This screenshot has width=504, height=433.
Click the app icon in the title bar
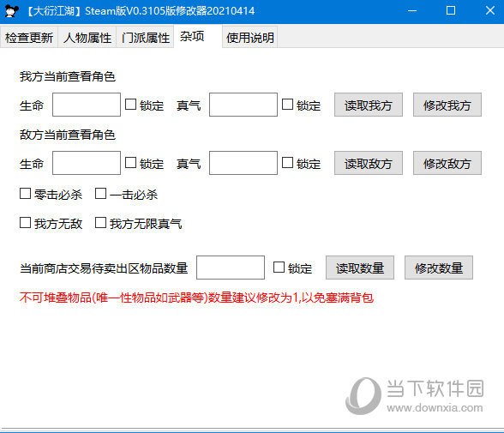(x=12, y=11)
